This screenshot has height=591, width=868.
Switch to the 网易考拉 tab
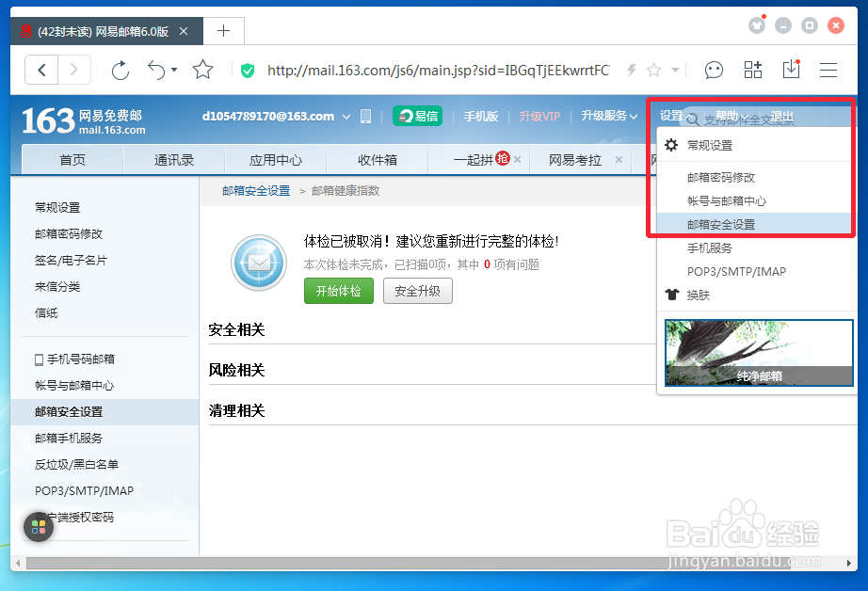(x=574, y=160)
